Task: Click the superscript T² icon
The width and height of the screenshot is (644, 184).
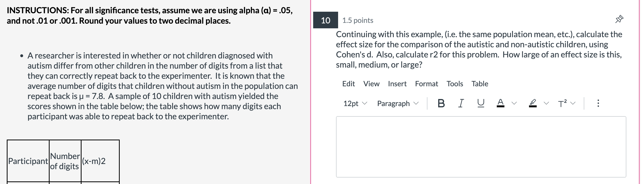Action: tap(562, 103)
